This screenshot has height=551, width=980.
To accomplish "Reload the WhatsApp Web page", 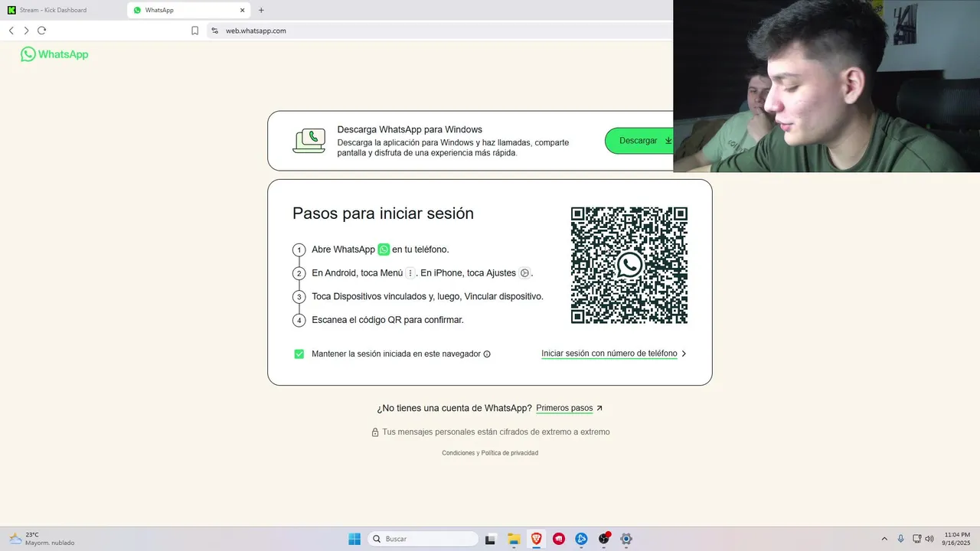I will (x=41, y=31).
